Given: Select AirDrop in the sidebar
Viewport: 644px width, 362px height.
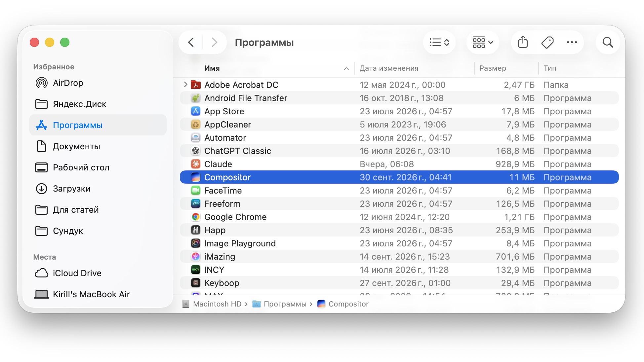Looking at the screenshot, I should [x=98, y=83].
